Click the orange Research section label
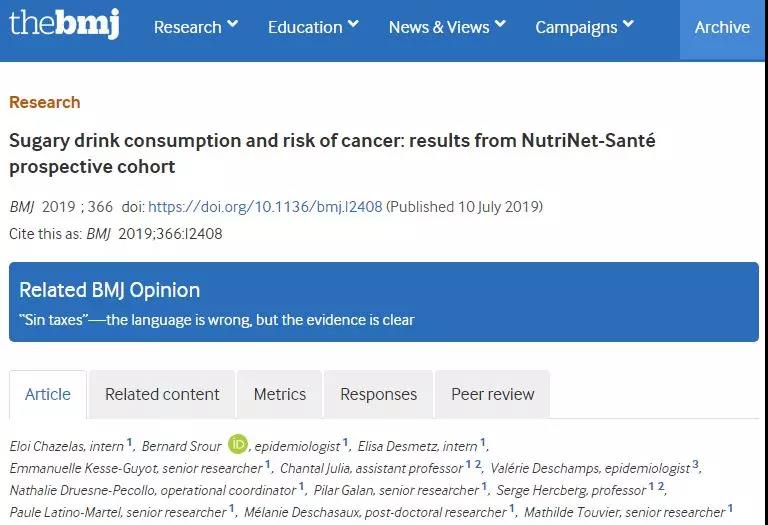Image resolution: width=768 pixels, height=525 pixels. [45, 102]
